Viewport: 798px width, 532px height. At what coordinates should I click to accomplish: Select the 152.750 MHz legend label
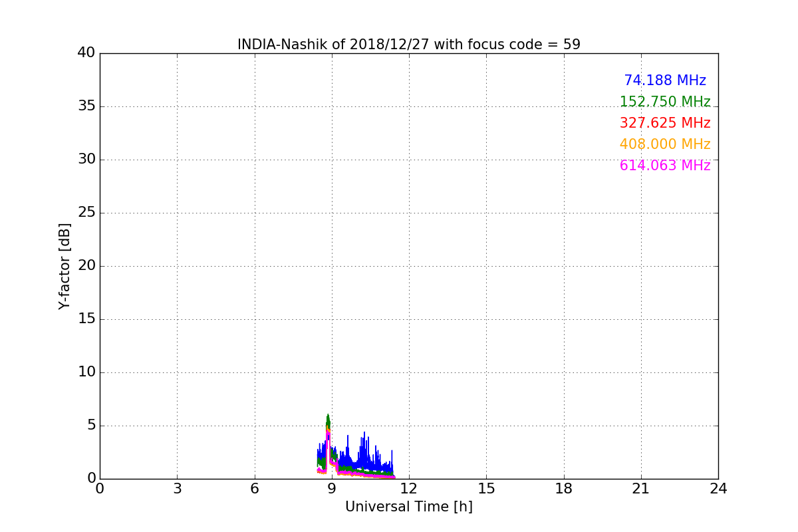(x=665, y=102)
